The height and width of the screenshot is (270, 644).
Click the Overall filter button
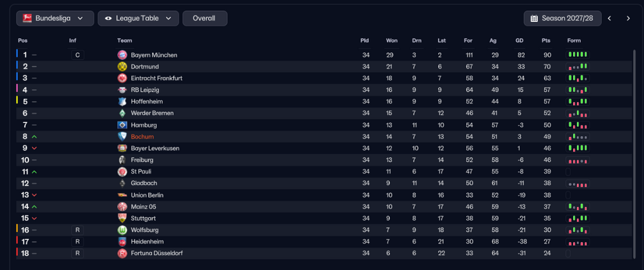coord(205,19)
